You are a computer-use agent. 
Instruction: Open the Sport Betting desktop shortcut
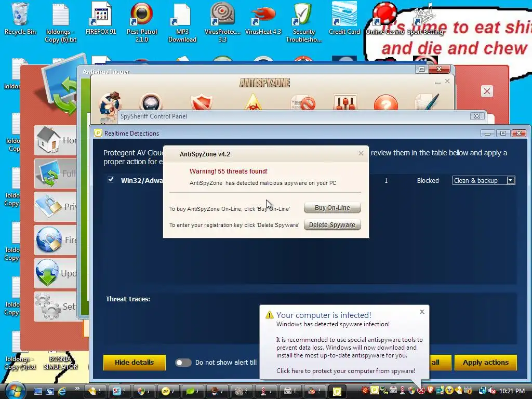click(x=425, y=20)
